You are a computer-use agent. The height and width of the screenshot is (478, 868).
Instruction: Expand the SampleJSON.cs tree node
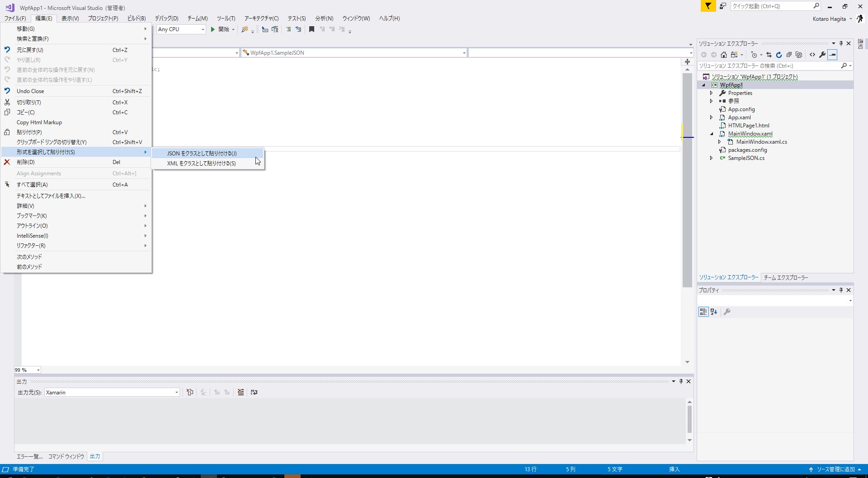pyautogui.click(x=712, y=158)
